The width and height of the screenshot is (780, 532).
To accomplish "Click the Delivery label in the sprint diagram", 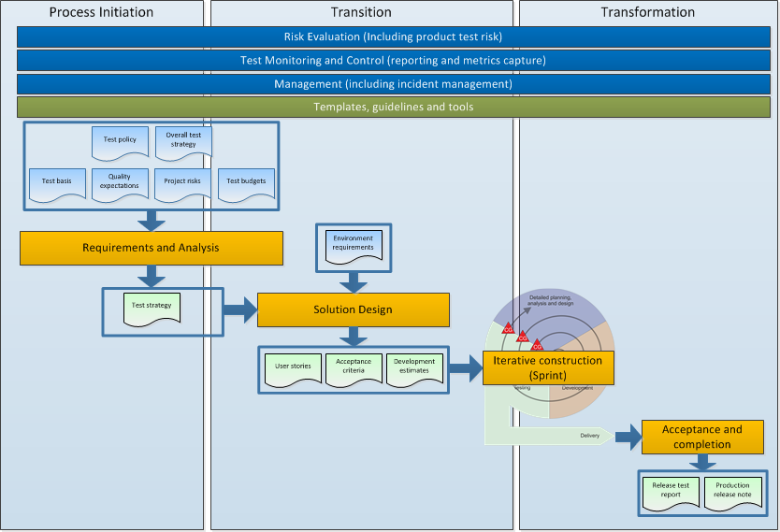I will click(590, 436).
